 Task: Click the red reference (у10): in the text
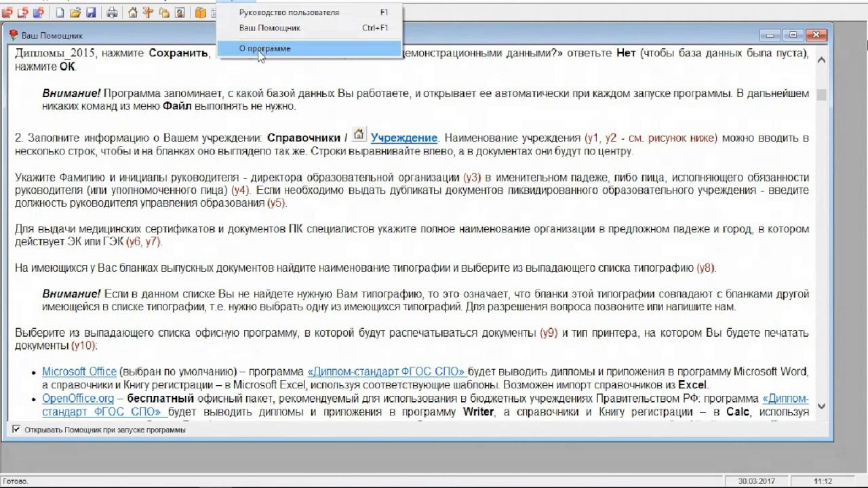tap(84, 346)
